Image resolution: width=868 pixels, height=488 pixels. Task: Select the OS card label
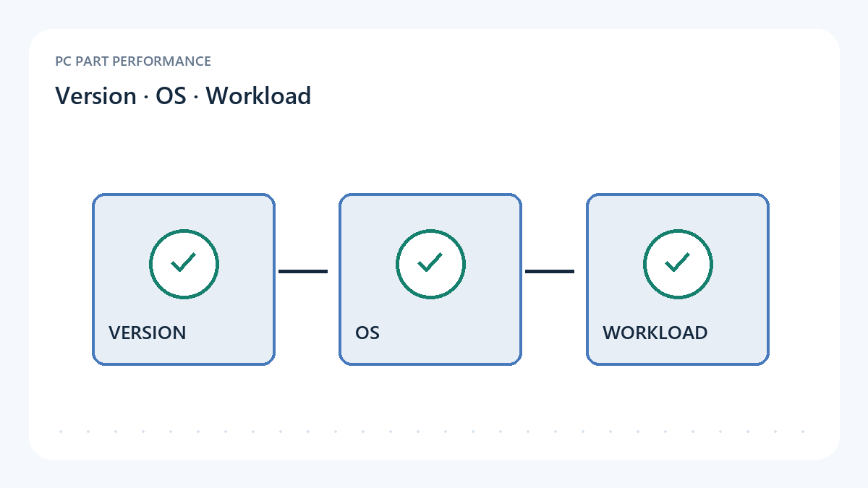click(x=367, y=333)
